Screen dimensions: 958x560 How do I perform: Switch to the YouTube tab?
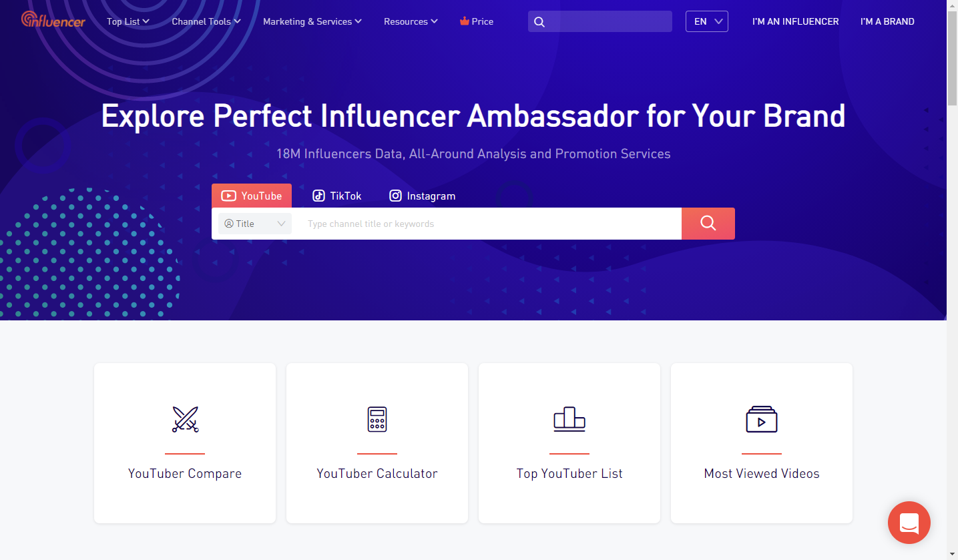252,196
